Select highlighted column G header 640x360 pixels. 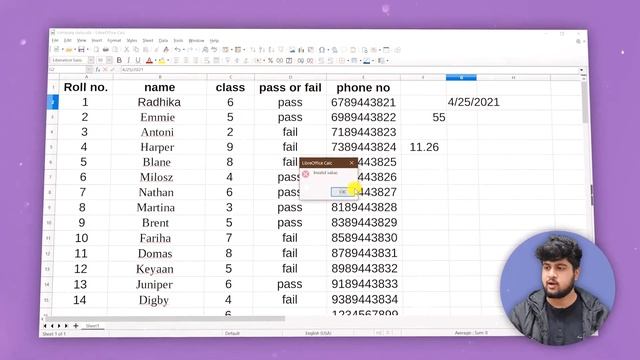click(x=461, y=77)
